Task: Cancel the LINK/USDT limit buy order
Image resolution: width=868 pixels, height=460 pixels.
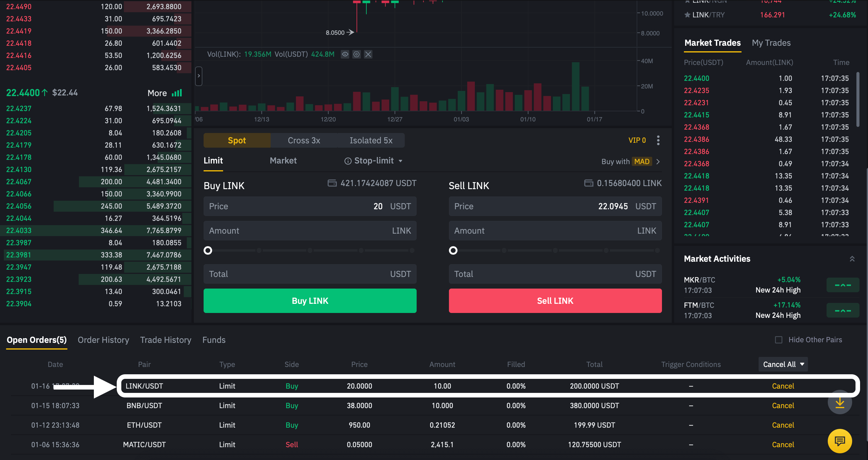Action: pyautogui.click(x=783, y=386)
